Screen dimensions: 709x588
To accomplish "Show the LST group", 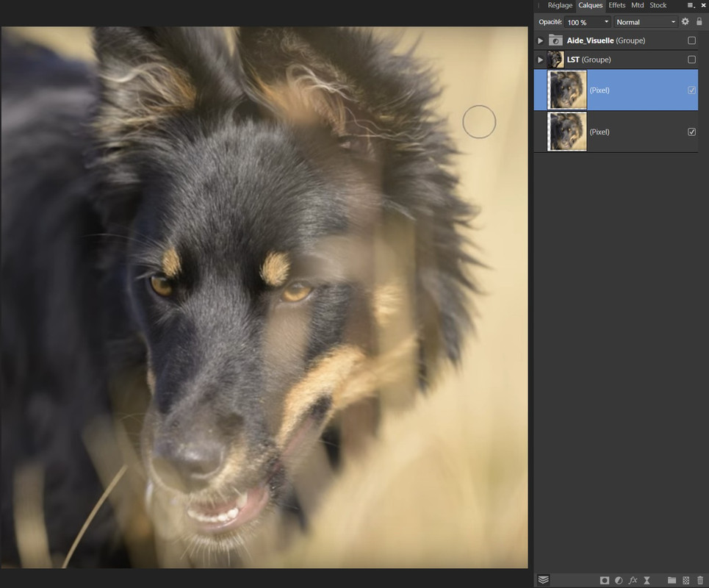I will tap(691, 60).
